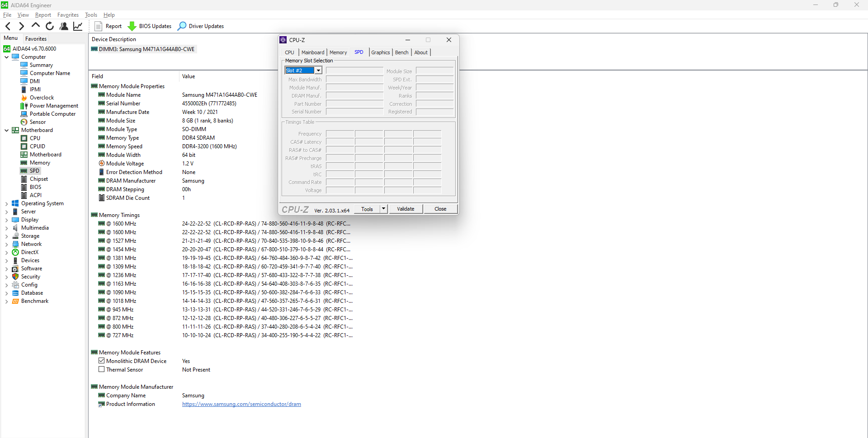The height and width of the screenshot is (438, 868).
Task: Expand the Network tree node
Action: coord(6,245)
